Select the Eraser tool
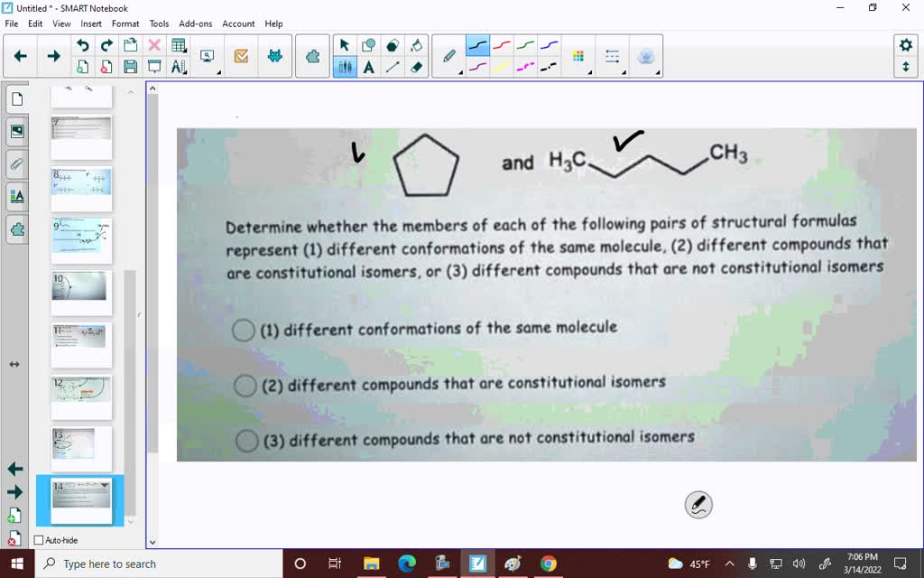 tap(415, 66)
